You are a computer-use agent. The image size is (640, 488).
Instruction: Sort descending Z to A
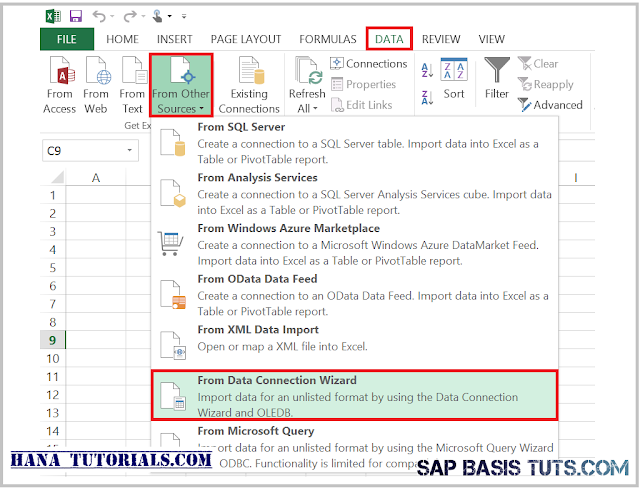(x=427, y=98)
